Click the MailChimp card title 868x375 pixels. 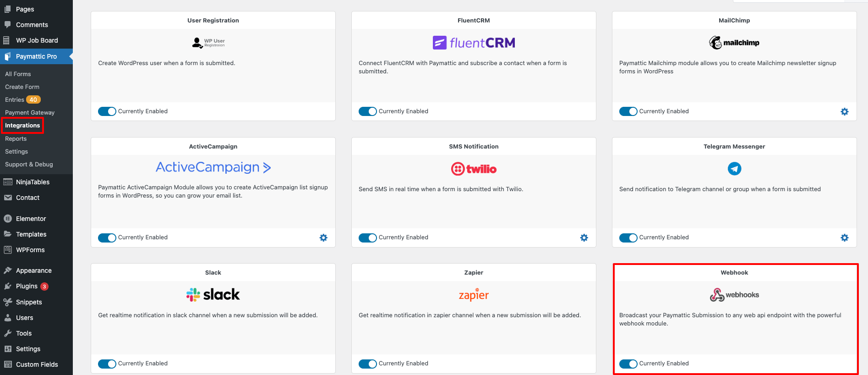pyautogui.click(x=734, y=20)
